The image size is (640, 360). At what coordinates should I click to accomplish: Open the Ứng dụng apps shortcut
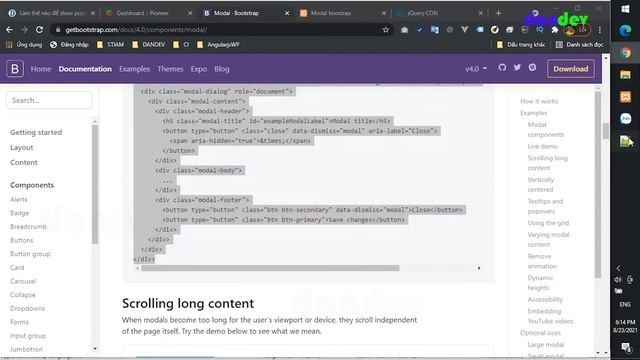pyautogui.click(x=24, y=44)
